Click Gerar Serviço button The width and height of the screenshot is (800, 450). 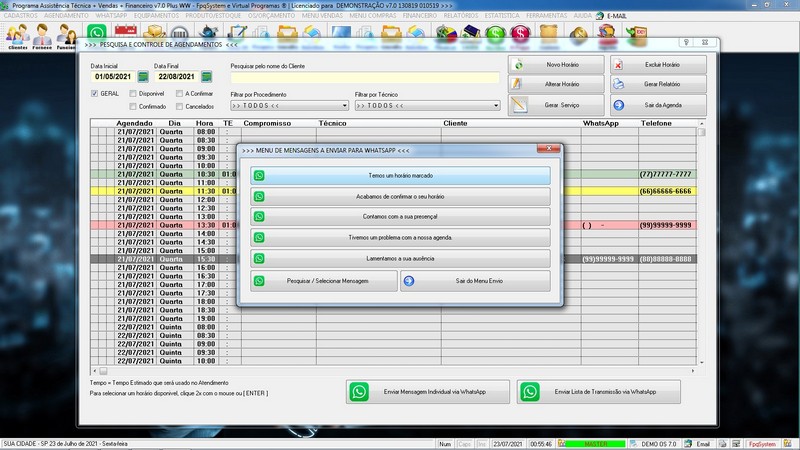coord(556,105)
